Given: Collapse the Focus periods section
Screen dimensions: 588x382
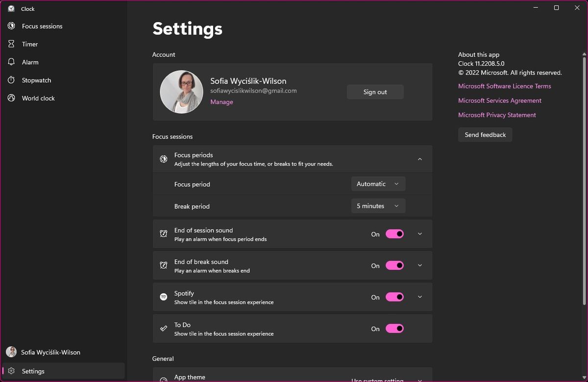Looking at the screenshot, I should 419,159.
